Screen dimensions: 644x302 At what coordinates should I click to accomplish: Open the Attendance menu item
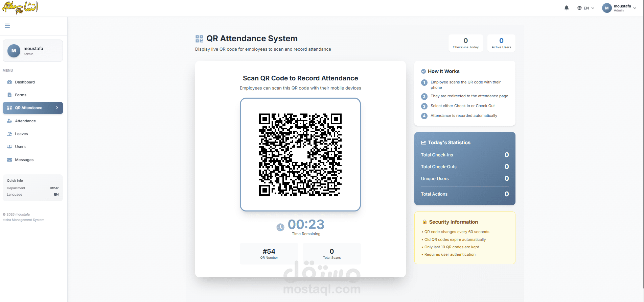[33, 121]
